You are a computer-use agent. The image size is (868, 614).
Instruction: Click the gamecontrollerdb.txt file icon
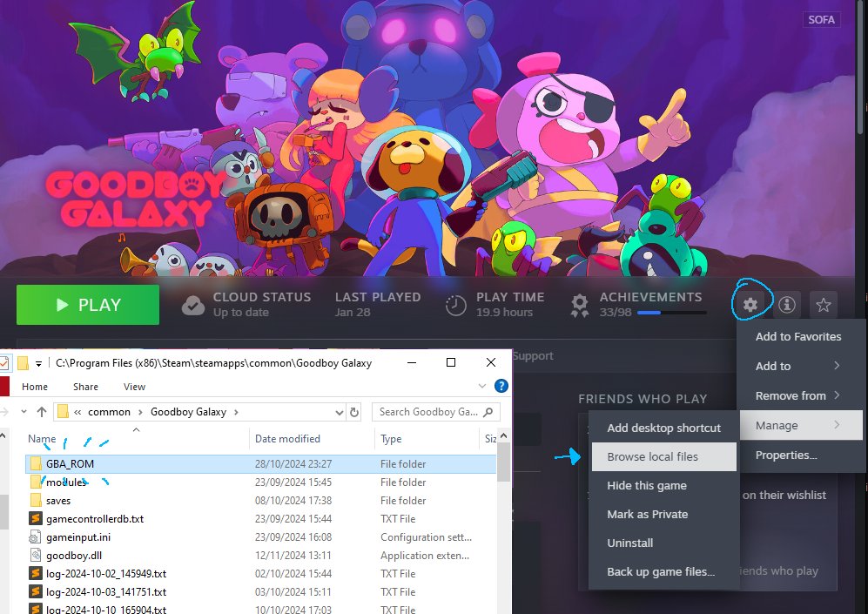[x=36, y=519]
